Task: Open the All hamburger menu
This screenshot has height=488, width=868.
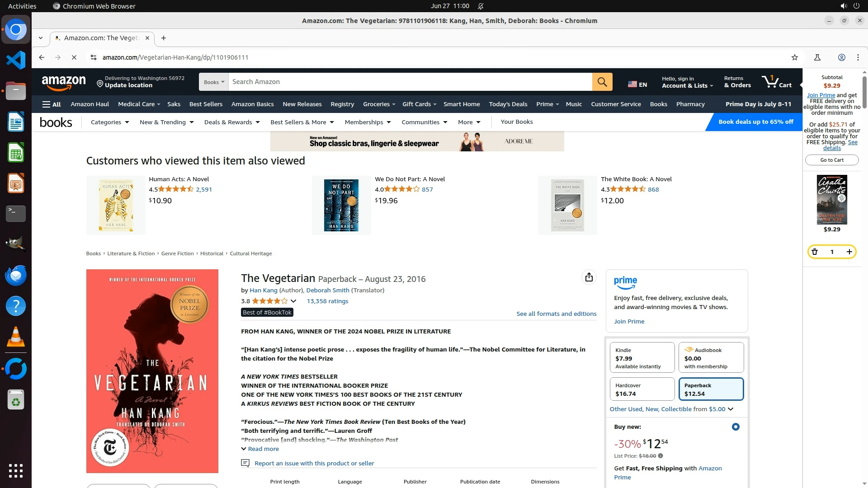Action: (x=52, y=104)
